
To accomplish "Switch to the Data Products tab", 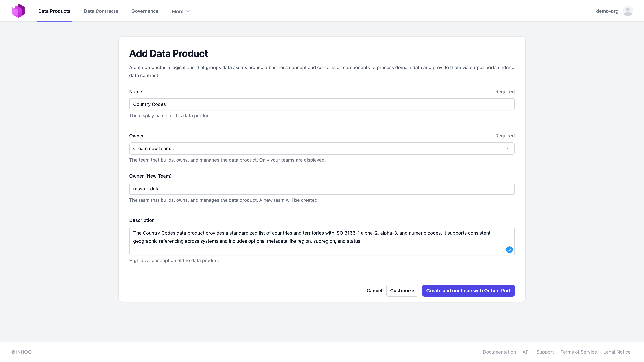I will (54, 11).
